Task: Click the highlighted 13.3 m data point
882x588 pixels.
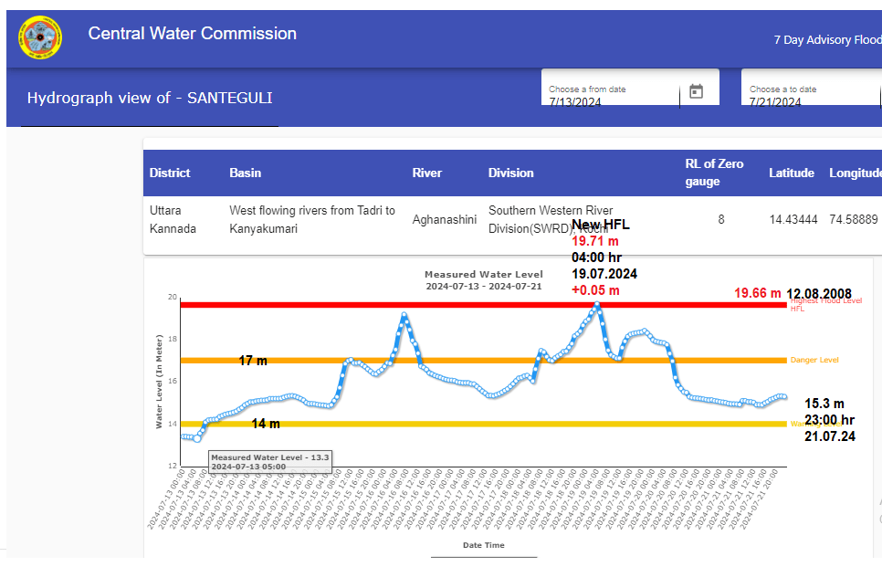Action: pos(196,439)
